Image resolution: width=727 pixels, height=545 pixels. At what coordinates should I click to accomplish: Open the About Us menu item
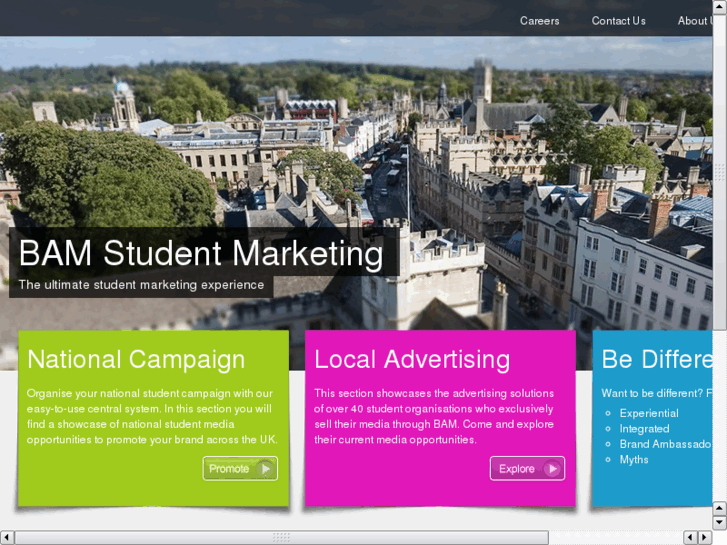point(695,21)
